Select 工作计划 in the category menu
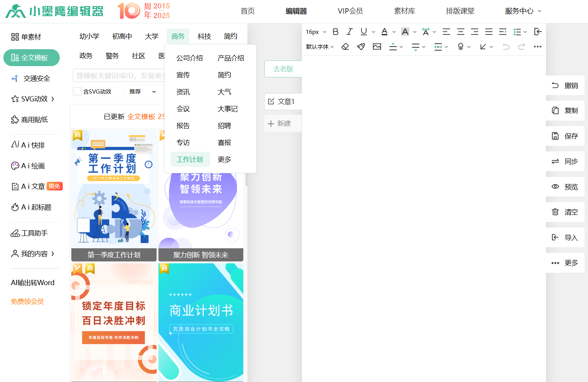Image resolution: width=588 pixels, height=382 pixels. pyautogui.click(x=190, y=160)
